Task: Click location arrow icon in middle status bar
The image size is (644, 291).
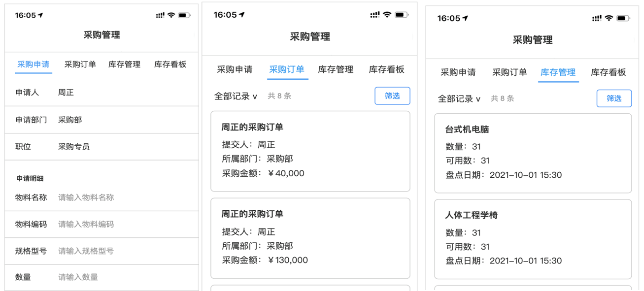Action: pyautogui.click(x=241, y=15)
